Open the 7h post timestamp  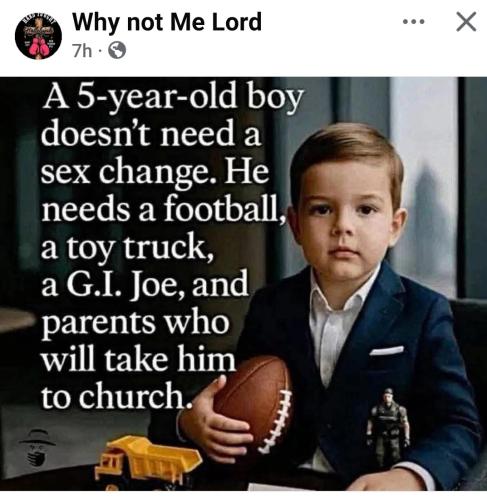[82, 51]
